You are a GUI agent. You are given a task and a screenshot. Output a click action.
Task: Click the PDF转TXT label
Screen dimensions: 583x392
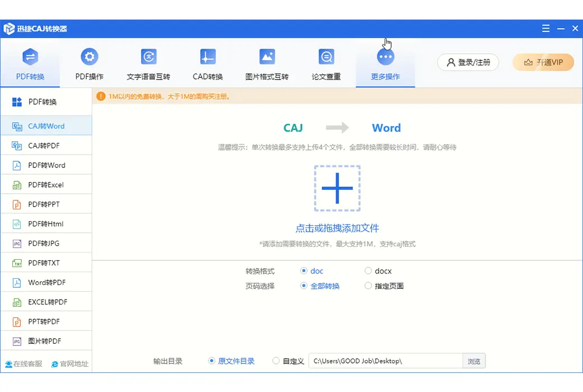tap(44, 263)
